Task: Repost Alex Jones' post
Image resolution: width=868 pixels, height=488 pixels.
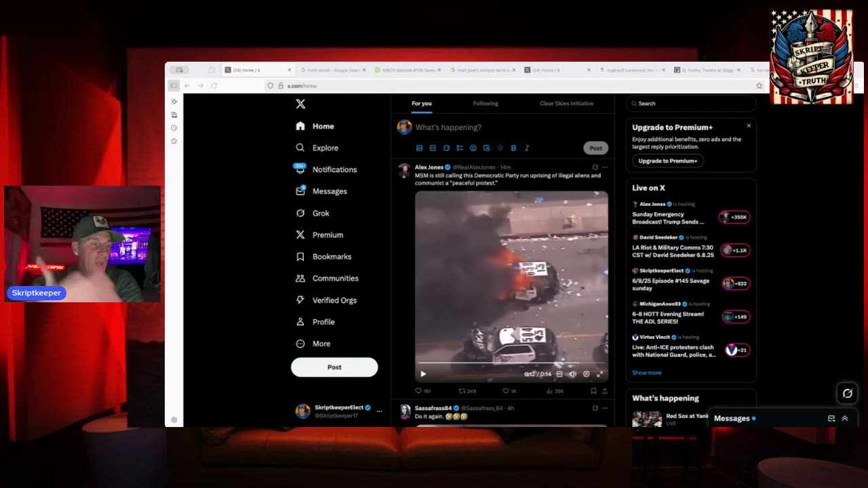Action: click(x=467, y=391)
